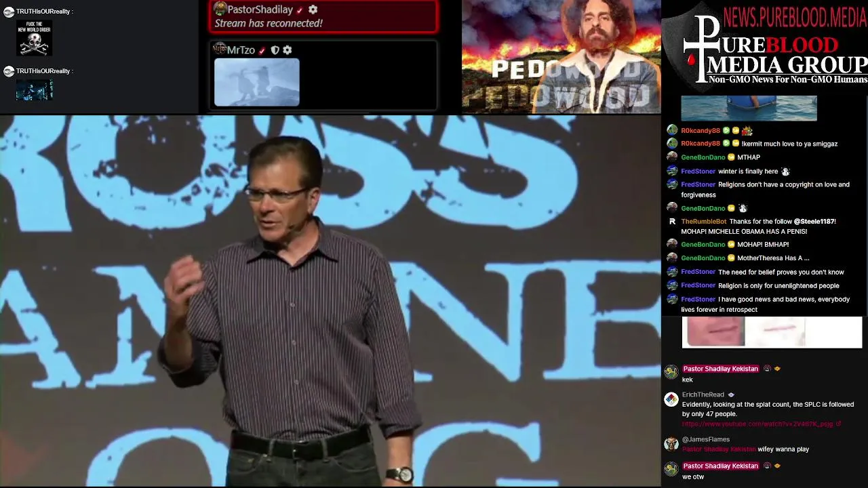Click the @Steele1187 mention in the bot message
This screenshot has width=868, height=488.
814,221
